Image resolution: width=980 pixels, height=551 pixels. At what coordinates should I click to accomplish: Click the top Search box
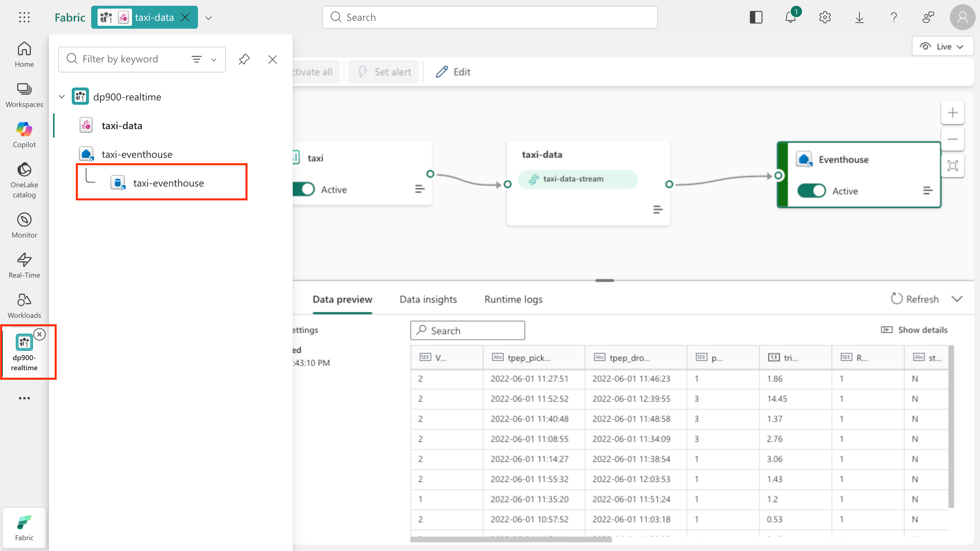(490, 17)
